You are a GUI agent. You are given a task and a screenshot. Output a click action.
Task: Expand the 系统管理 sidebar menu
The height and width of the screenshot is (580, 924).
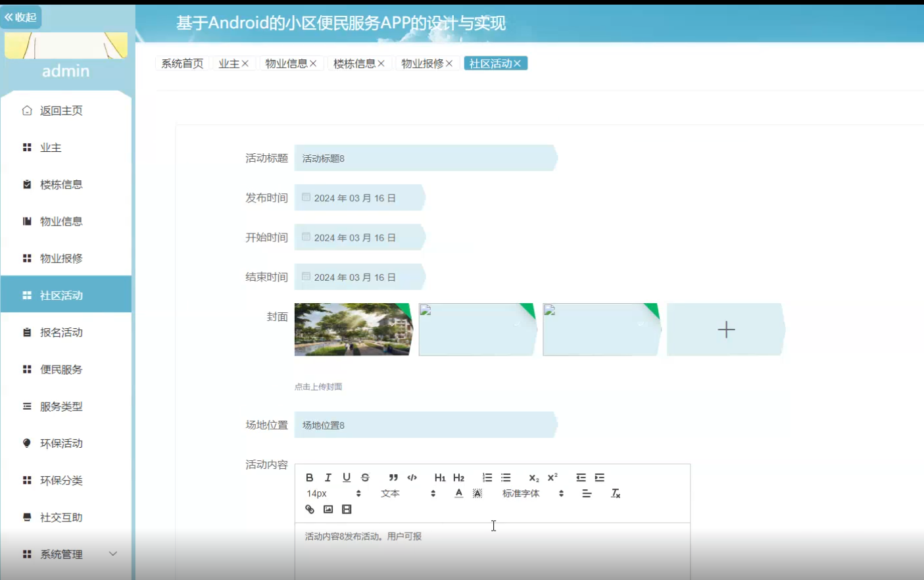(x=66, y=554)
